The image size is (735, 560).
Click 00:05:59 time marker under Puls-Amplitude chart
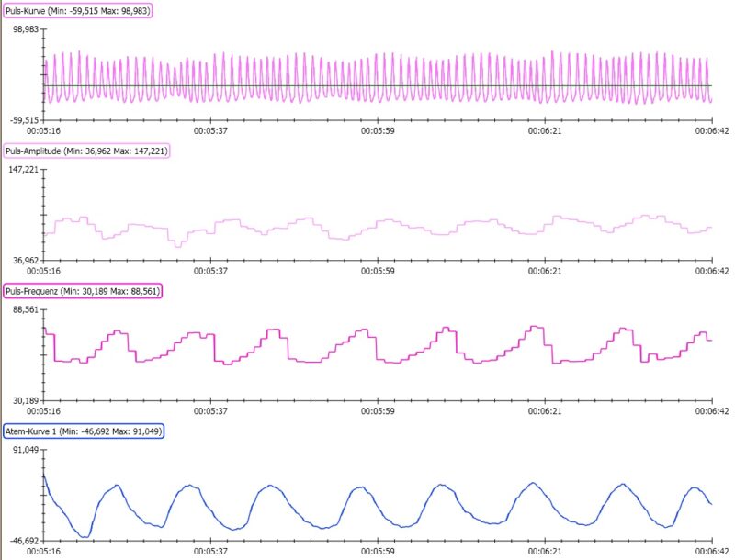(378, 272)
